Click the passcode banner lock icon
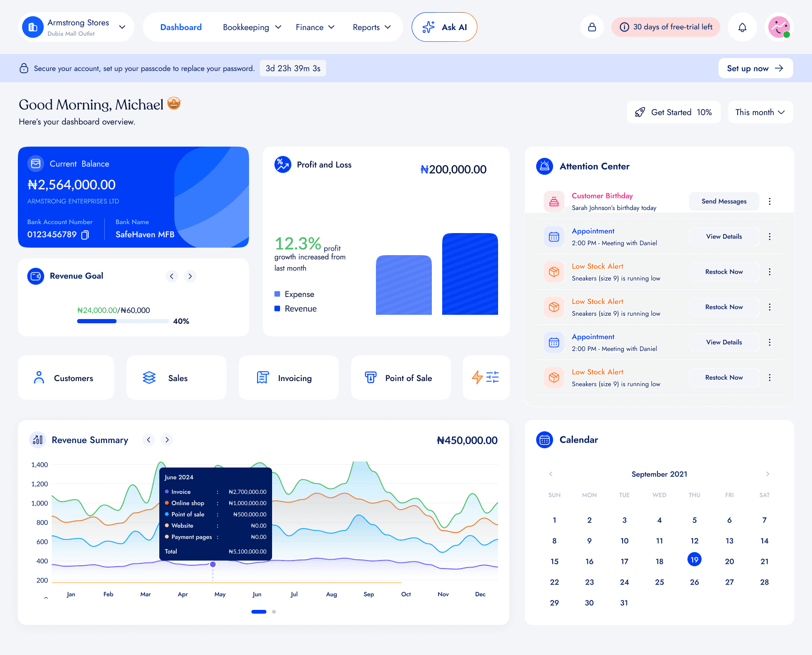Viewport: 812px width, 655px height. 24,68
